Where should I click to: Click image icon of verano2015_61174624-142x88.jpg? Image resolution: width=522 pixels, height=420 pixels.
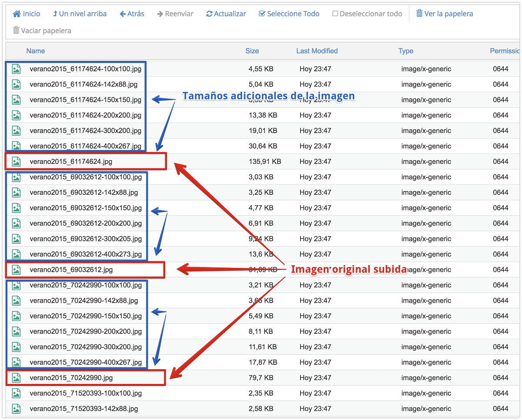[17, 84]
